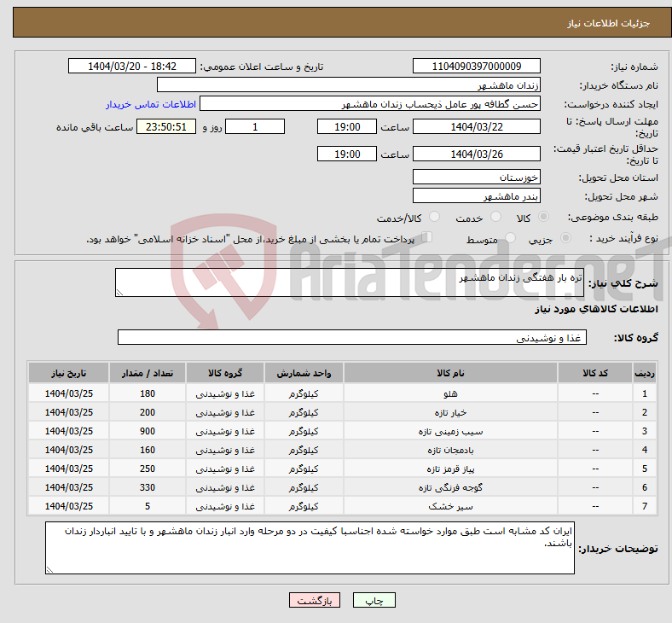The image size is (672, 623).
Task: Click quantity 180 in the هلو row
Action: [x=148, y=393]
